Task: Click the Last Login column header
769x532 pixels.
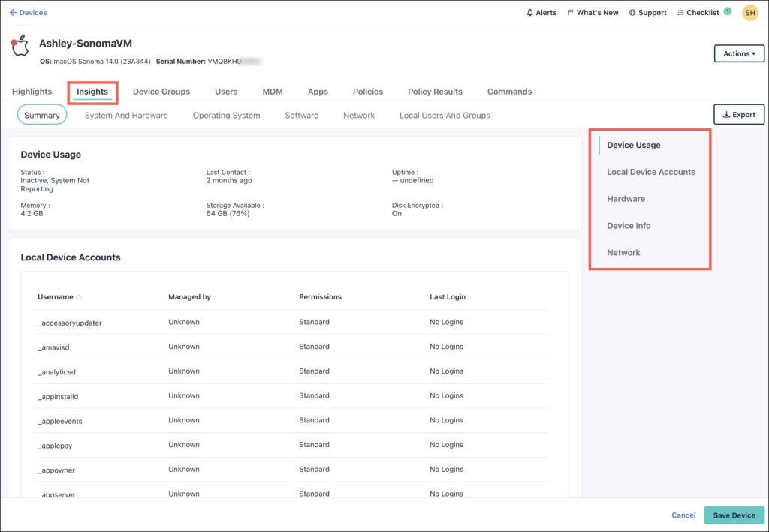Action: (x=448, y=297)
